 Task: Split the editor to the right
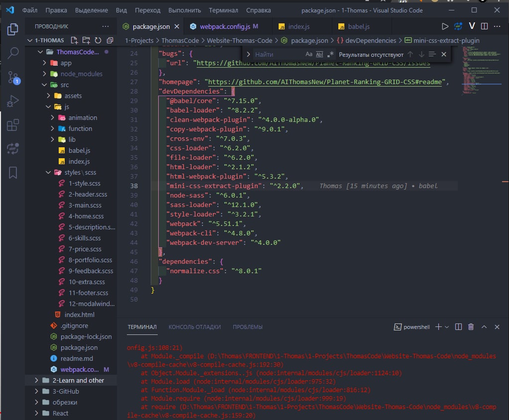484,26
